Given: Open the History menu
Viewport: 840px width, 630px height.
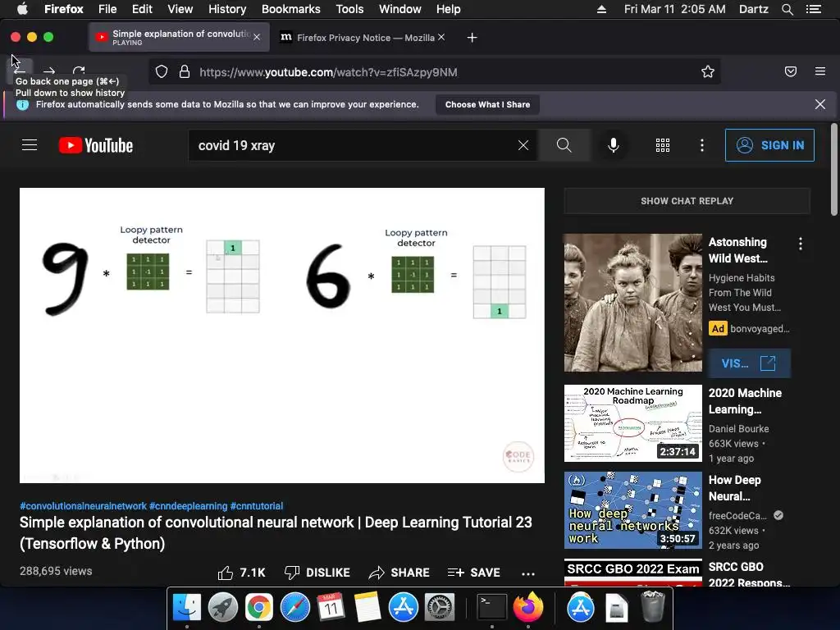Looking at the screenshot, I should (227, 9).
